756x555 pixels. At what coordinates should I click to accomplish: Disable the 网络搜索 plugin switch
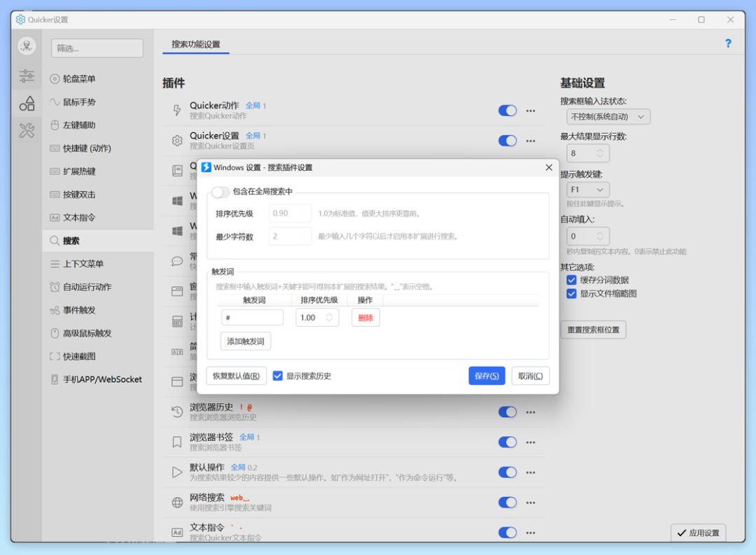tap(507, 503)
